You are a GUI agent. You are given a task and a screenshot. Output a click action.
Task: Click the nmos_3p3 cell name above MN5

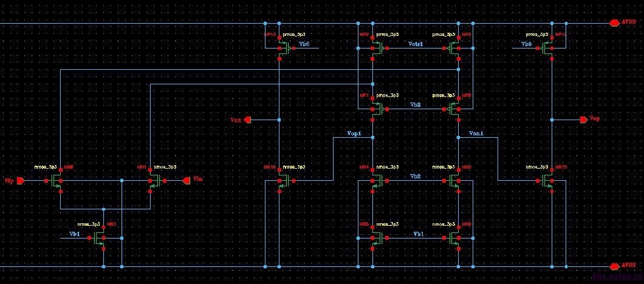(387, 224)
